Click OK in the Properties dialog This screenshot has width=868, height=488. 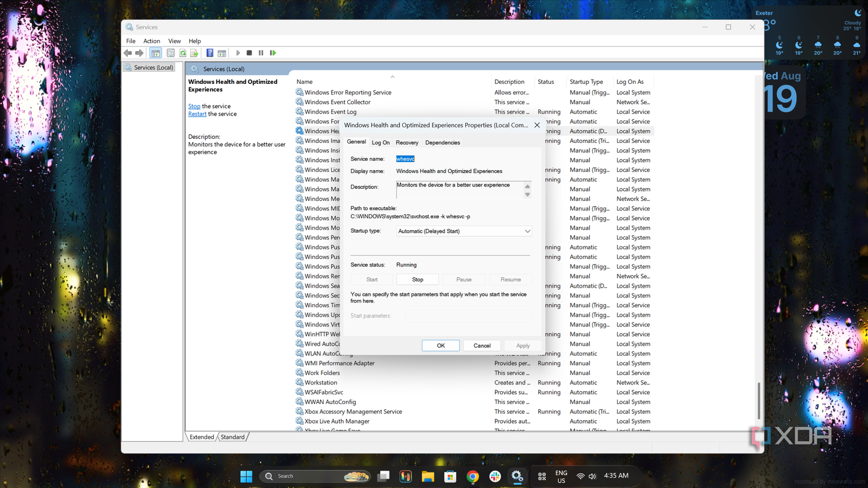pyautogui.click(x=441, y=346)
